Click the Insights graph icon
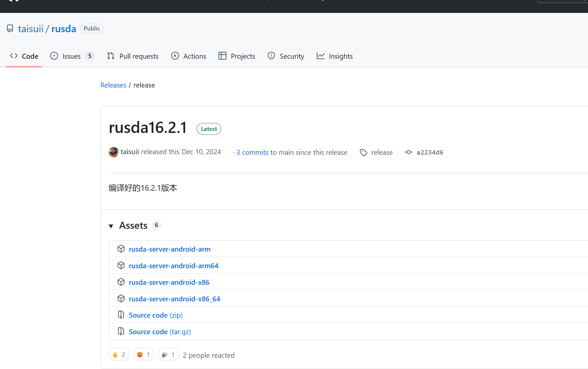Image resolution: width=588 pixels, height=369 pixels. 321,56
